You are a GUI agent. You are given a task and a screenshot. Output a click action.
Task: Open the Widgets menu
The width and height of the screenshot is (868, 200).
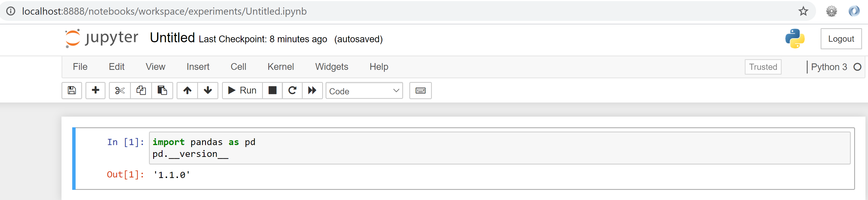coord(331,67)
